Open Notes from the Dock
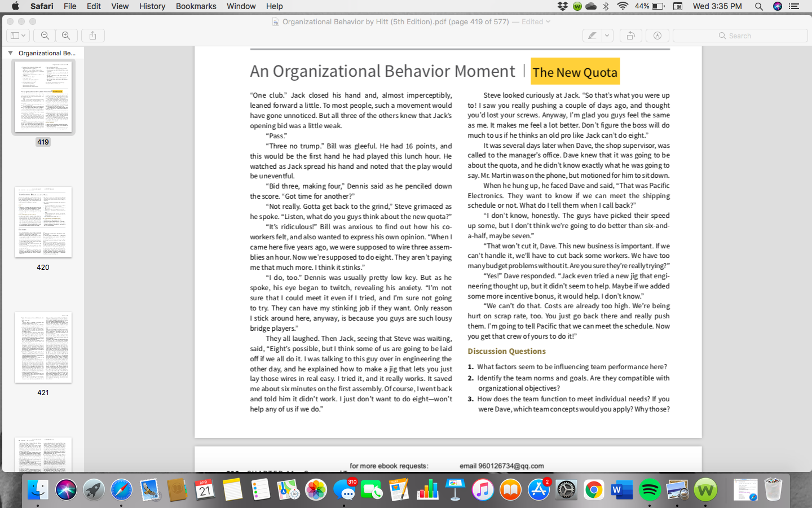Screen dimensions: 812x508 tap(232, 489)
